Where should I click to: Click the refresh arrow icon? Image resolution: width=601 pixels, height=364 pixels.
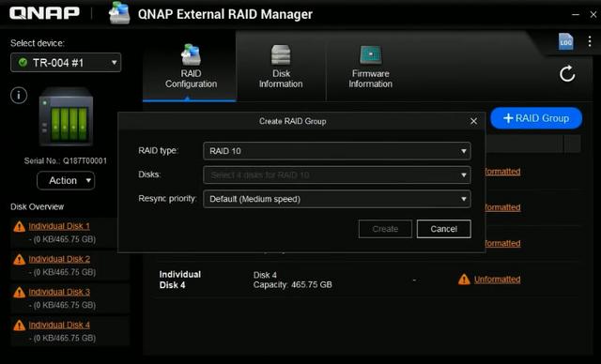pos(567,73)
